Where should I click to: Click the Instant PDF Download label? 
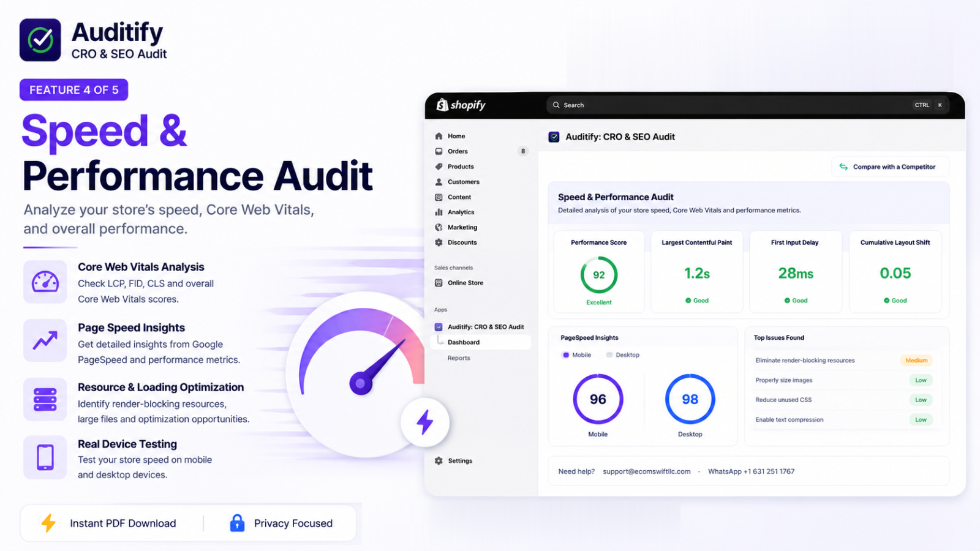click(123, 523)
